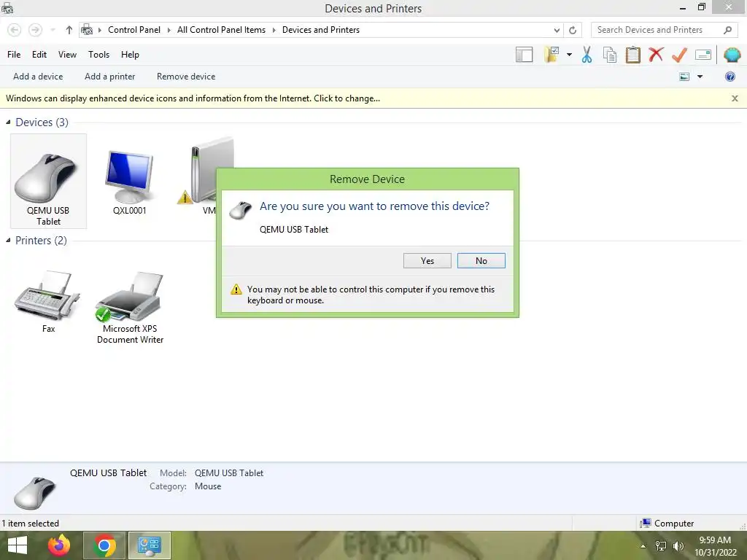Click the red X Delete toolbar icon

pos(656,54)
